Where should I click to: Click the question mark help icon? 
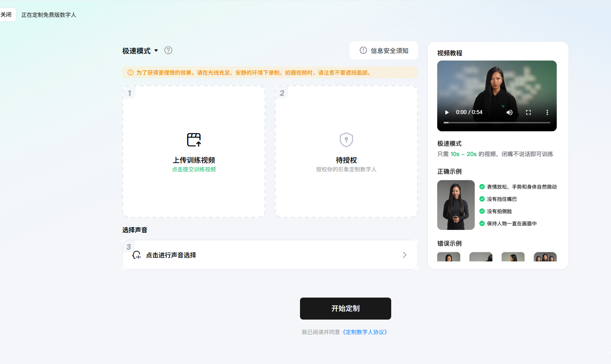(168, 50)
